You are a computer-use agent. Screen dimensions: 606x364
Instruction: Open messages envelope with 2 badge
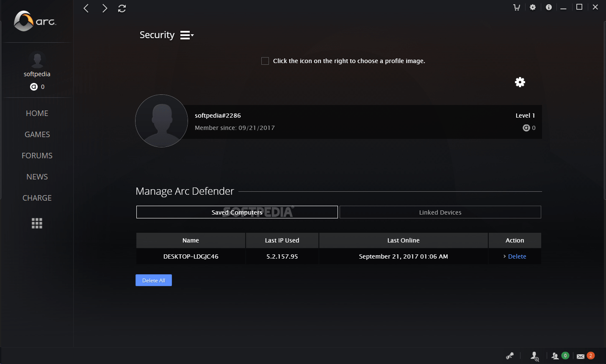(x=586, y=356)
